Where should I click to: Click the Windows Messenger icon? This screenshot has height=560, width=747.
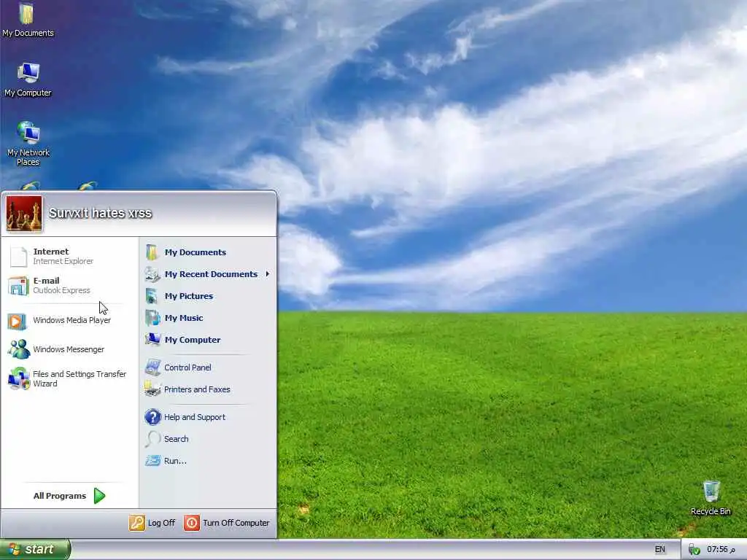tap(18, 349)
